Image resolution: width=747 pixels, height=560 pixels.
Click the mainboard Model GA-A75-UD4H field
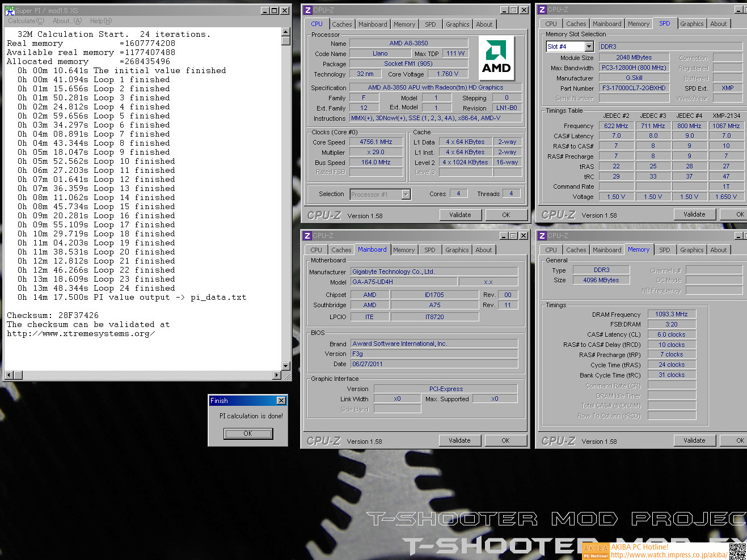(x=404, y=282)
